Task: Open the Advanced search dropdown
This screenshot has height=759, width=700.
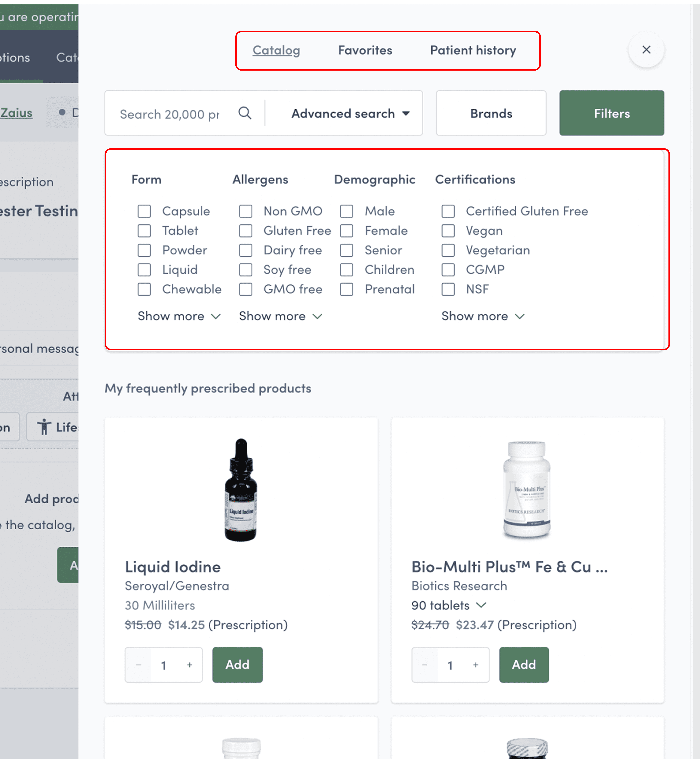Action: click(350, 113)
